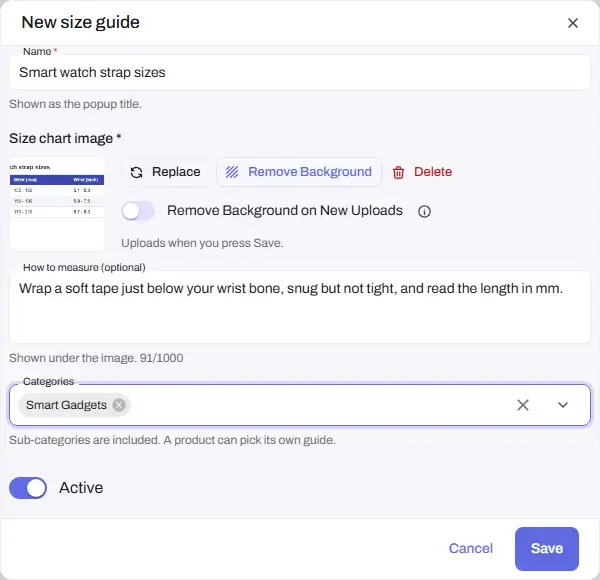Click the 'Remove Background on New Uploads' label
The width and height of the screenshot is (600, 580).
(285, 210)
